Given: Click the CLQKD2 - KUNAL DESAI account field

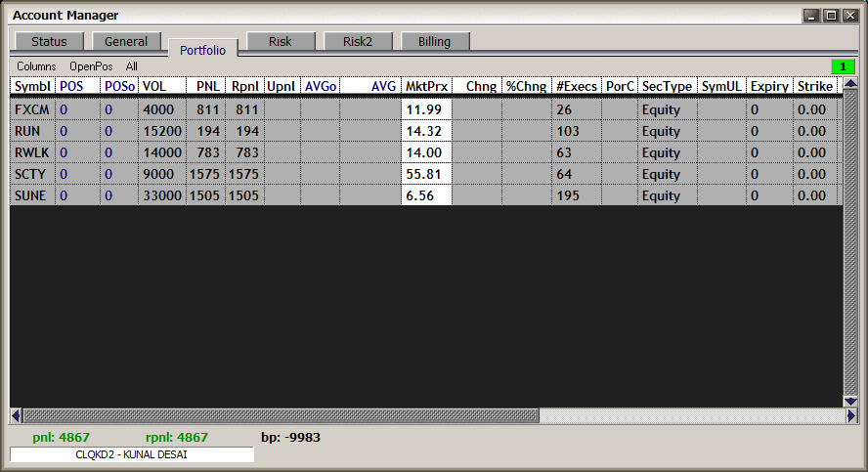Looking at the screenshot, I should point(132,454).
